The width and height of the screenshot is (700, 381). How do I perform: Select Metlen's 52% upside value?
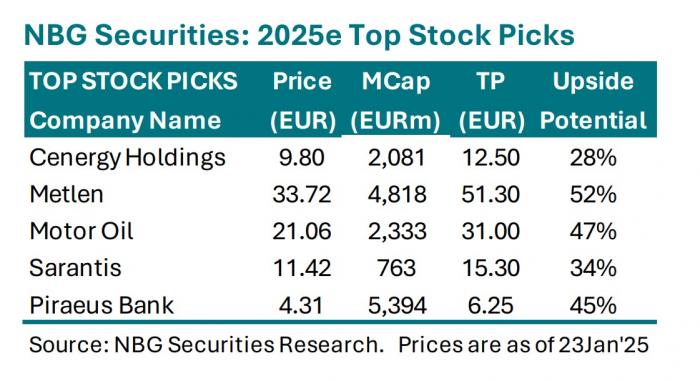[x=593, y=195]
